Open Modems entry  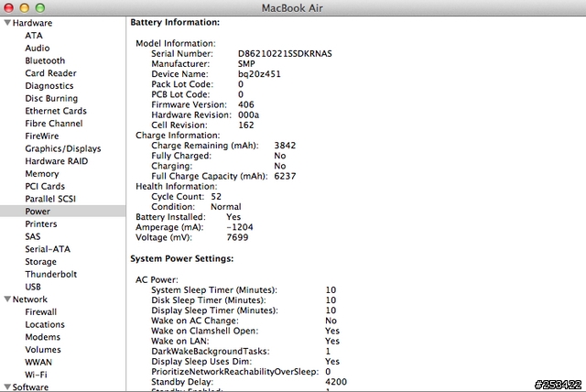click(x=42, y=337)
